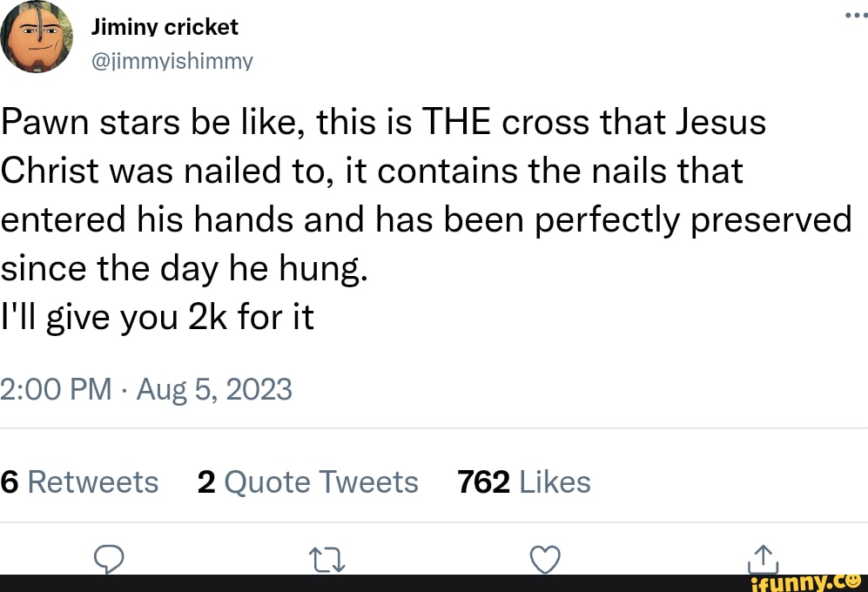Show the 2 Quote Tweets
Screen dimensions: 868x592
coord(307,481)
